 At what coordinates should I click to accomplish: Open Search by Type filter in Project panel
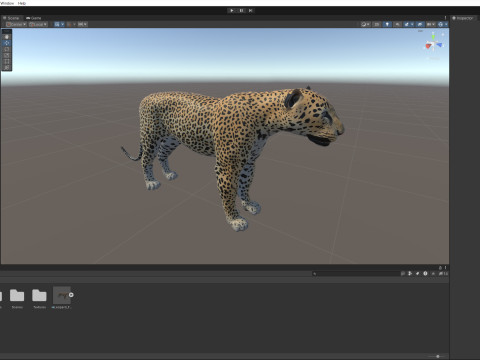point(410,273)
